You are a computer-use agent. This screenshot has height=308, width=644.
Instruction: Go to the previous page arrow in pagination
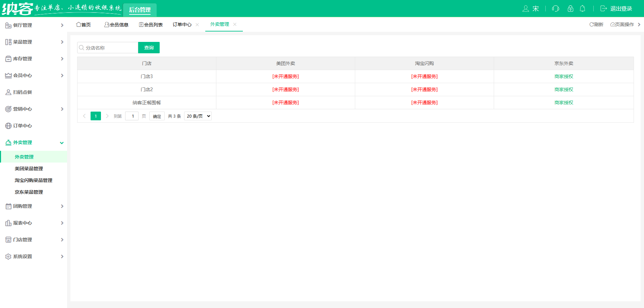pyautogui.click(x=84, y=116)
